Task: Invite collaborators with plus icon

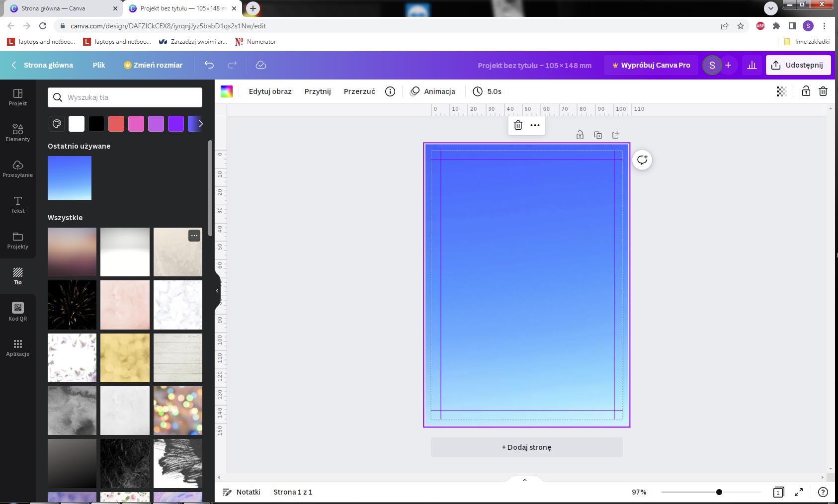Action: tap(728, 65)
